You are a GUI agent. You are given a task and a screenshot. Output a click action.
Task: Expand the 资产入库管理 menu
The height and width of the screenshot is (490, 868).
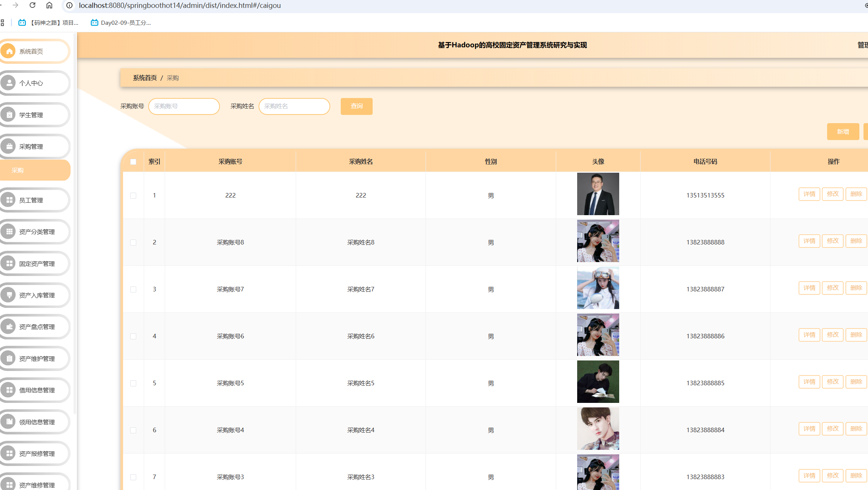35,295
